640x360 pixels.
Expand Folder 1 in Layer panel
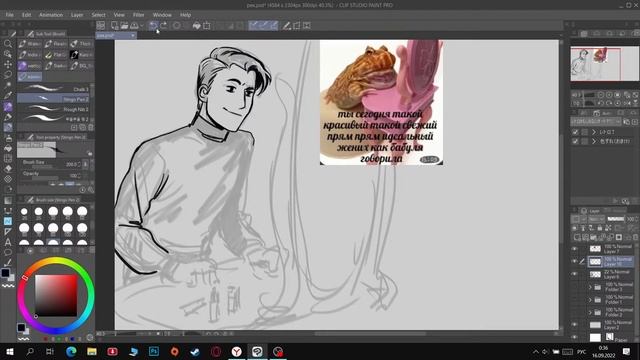point(590,300)
